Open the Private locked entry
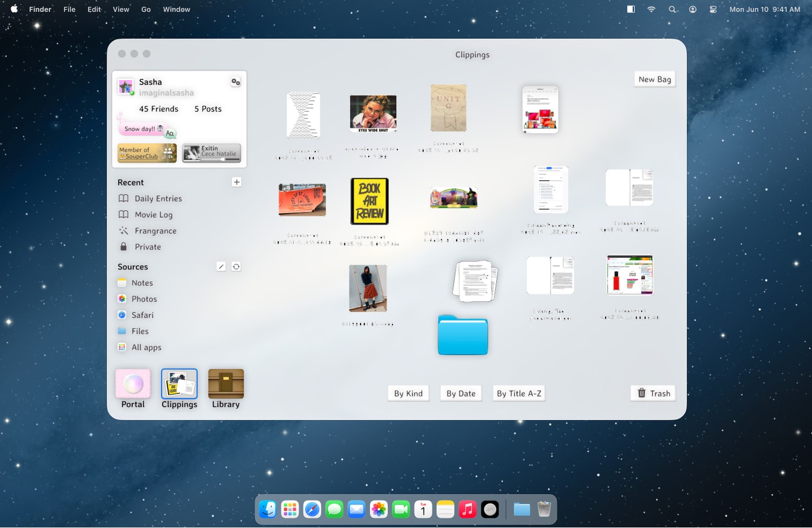812x528 pixels. pos(140,247)
